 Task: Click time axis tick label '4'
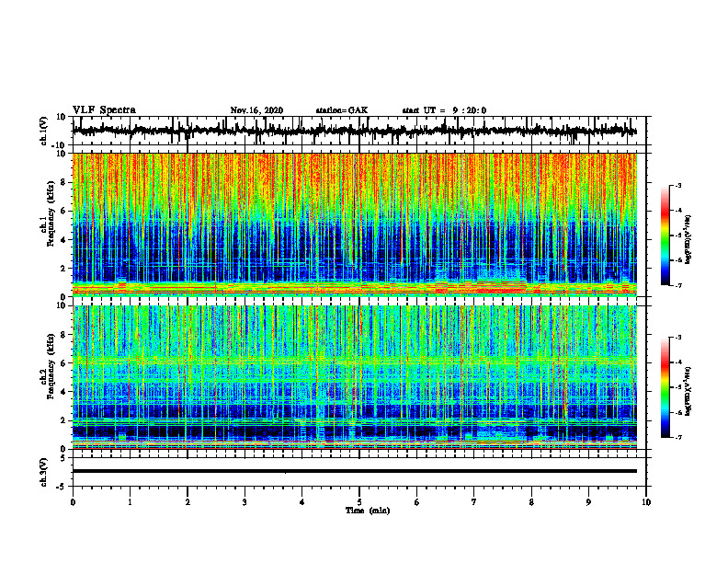pos(302,502)
